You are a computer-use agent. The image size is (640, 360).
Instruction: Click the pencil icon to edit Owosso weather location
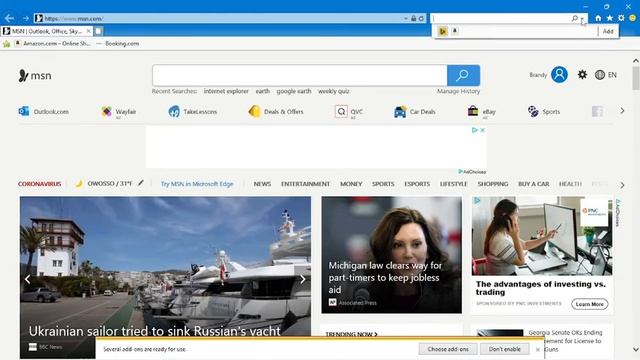pos(141,183)
